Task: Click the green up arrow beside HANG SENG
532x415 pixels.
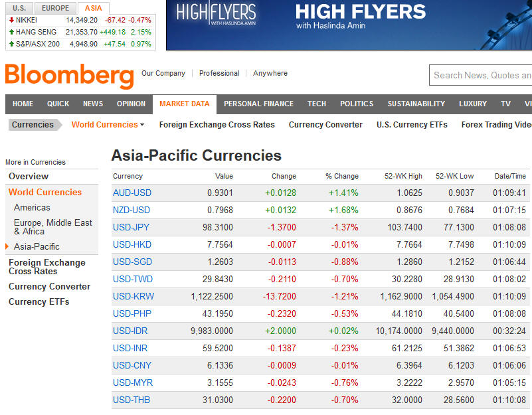Action: tap(11, 32)
